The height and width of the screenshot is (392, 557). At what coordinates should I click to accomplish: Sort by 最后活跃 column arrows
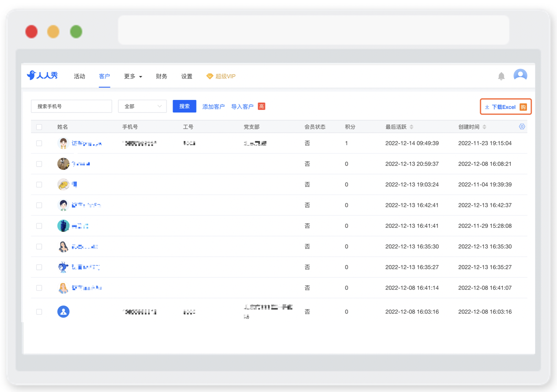click(x=411, y=127)
